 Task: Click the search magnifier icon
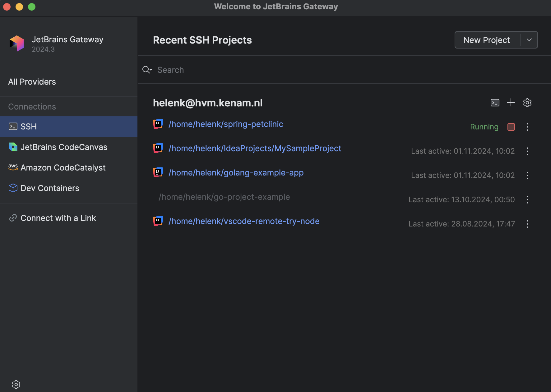pyautogui.click(x=147, y=70)
